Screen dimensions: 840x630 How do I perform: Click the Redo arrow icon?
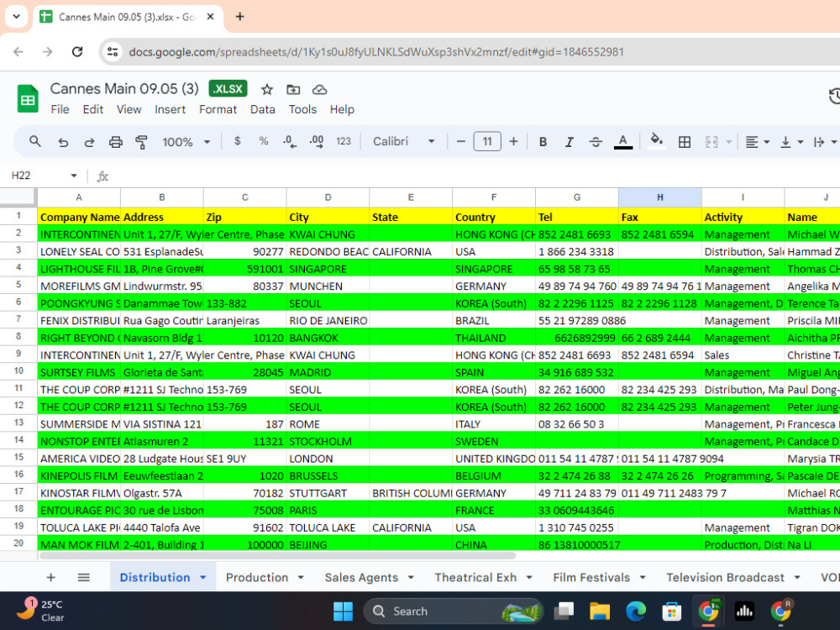pyautogui.click(x=89, y=142)
